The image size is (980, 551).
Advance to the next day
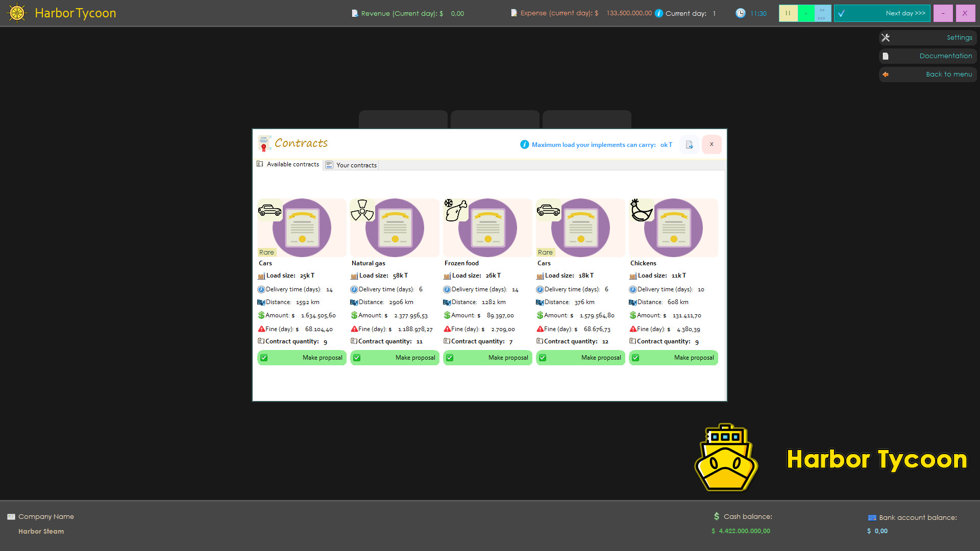click(883, 13)
